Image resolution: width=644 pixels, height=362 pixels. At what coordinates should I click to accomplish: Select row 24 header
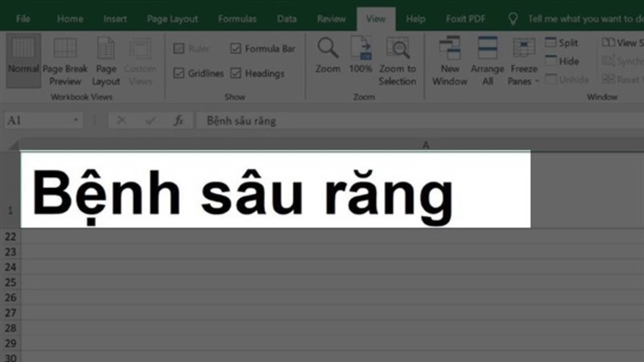coord(10,267)
